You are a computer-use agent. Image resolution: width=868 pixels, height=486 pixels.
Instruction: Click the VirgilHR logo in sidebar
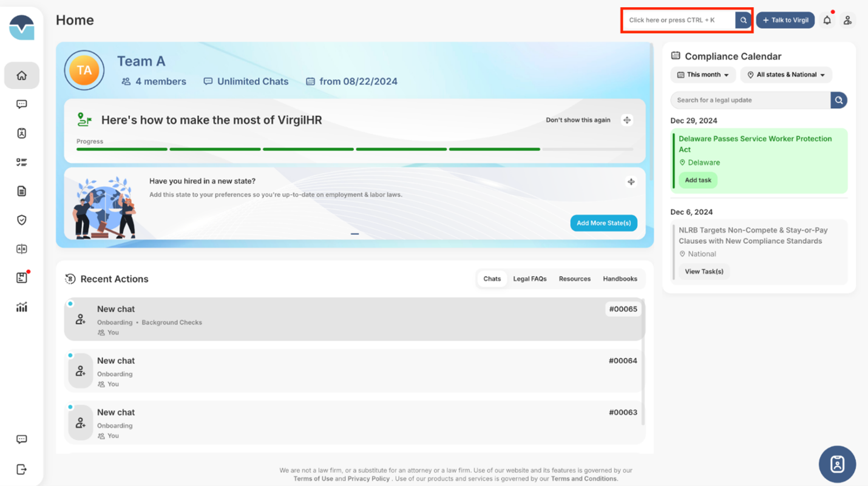pos(22,27)
